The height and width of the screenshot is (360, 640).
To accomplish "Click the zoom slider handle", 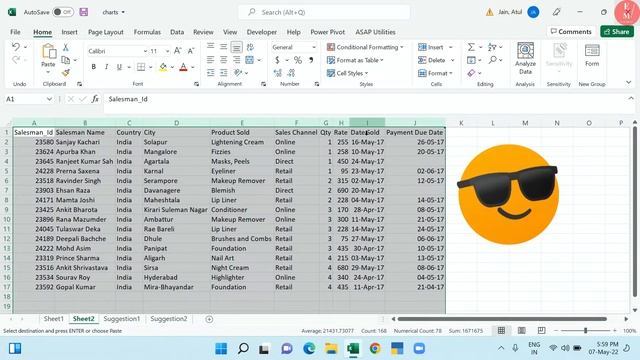I will coord(585,331).
